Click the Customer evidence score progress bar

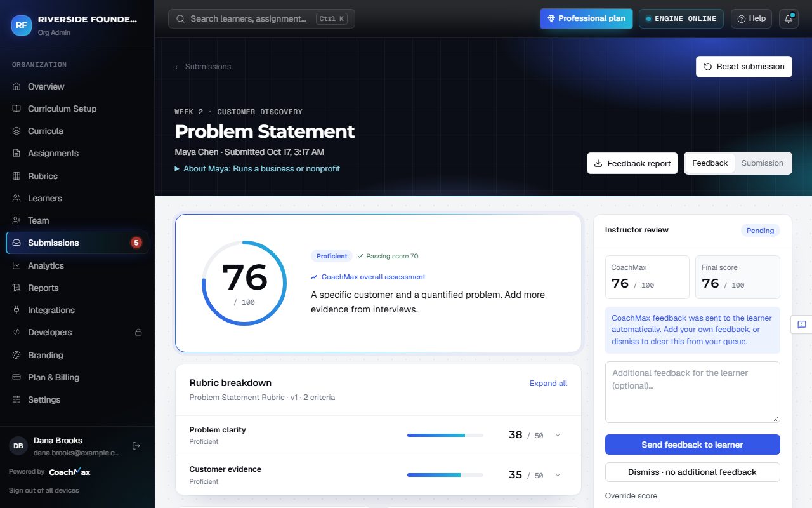pyautogui.click(x=445, y=475)
